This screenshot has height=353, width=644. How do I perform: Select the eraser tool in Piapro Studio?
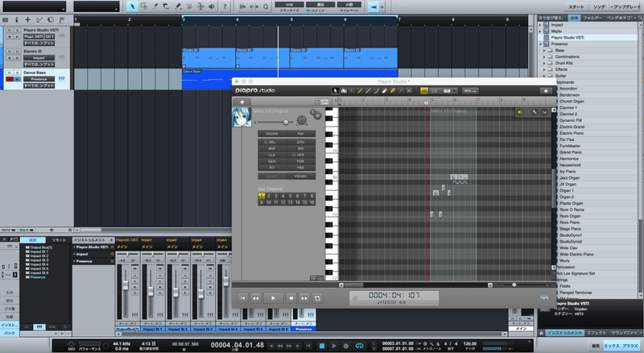pos(385,90)
